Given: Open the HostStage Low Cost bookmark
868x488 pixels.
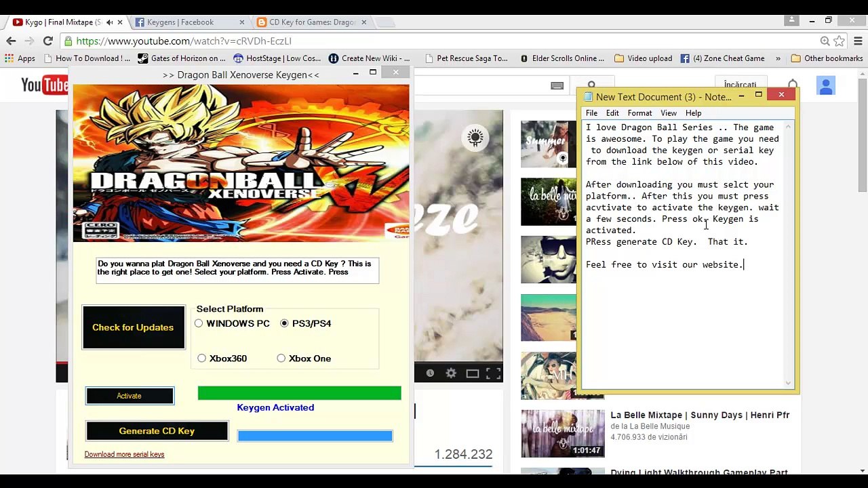Looking at the screenshot, I should pos(277,58).
